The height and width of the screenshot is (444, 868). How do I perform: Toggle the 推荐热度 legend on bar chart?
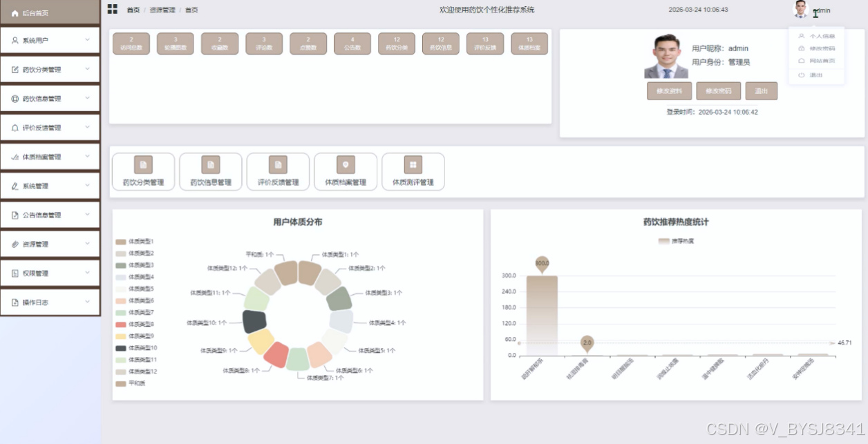[677, 241]
